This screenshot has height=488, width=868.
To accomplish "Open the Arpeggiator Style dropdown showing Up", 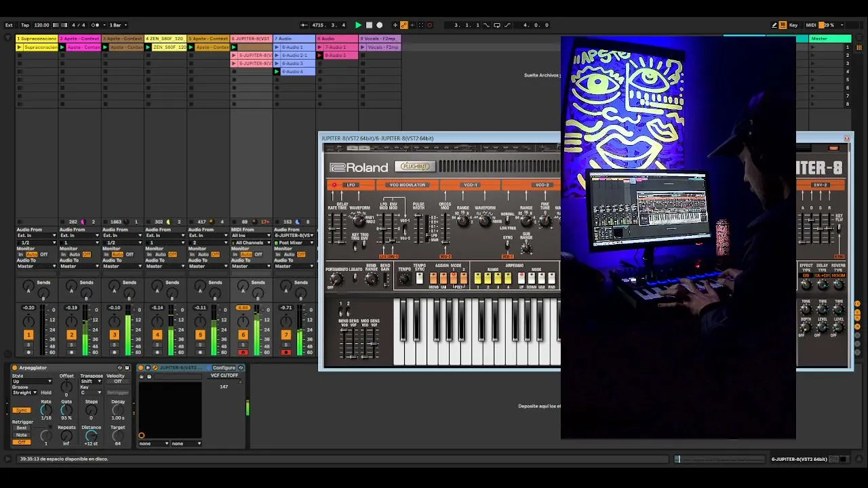I will pos(31,382).
